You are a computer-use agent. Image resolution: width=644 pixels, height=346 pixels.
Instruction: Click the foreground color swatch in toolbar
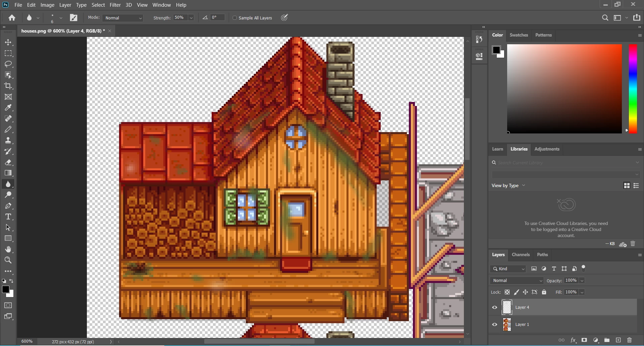point(5,290)
